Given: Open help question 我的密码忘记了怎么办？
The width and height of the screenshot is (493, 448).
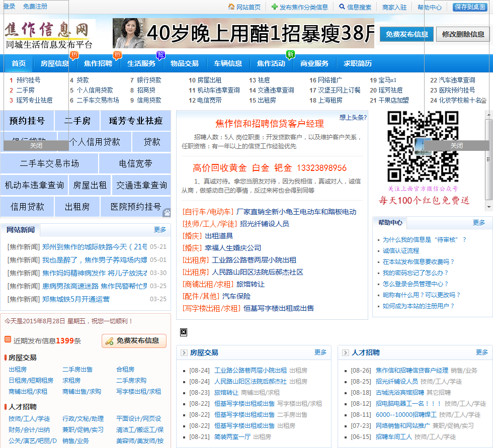Looking at the screenshot, I should pos(416,273).
